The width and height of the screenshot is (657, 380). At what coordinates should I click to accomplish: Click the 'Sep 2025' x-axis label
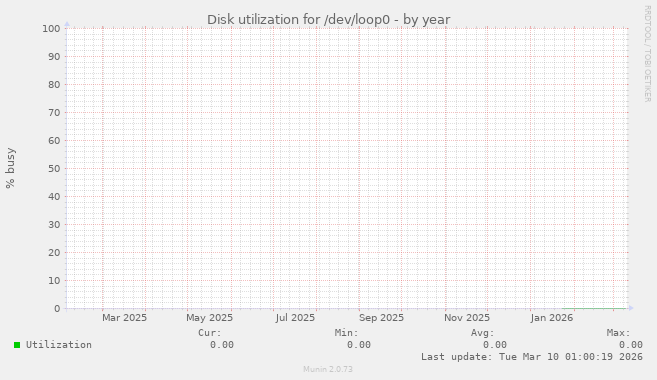coord(381,318)
